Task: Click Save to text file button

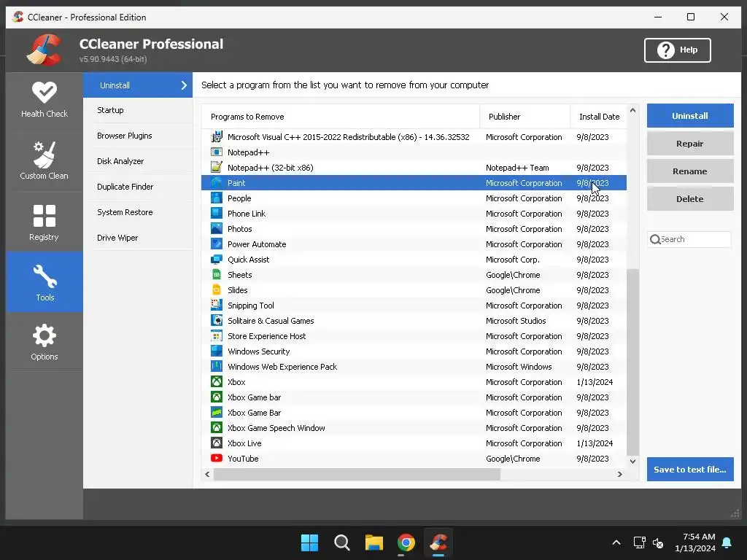Action: pos(690,470)
